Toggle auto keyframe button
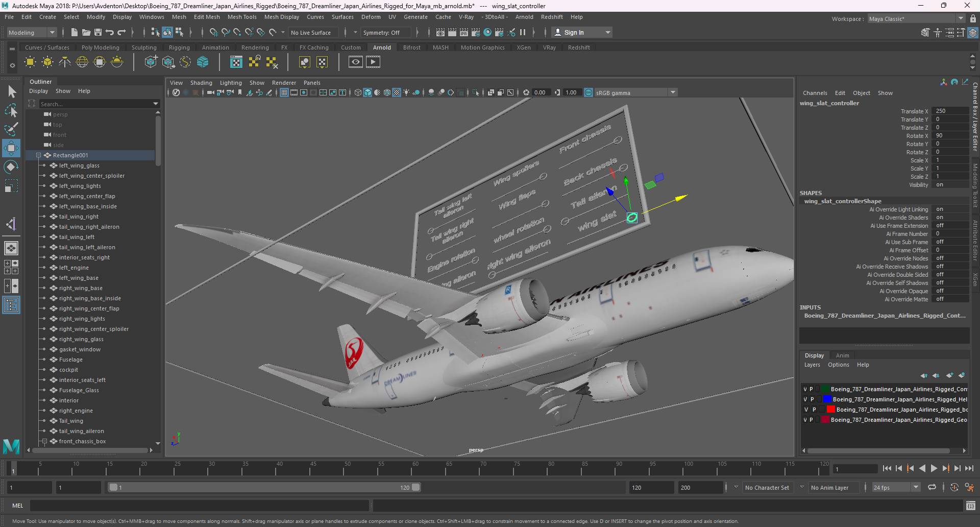Image resolution: width=980 pixels, height=527 pixels. click(x=954, y=487)
